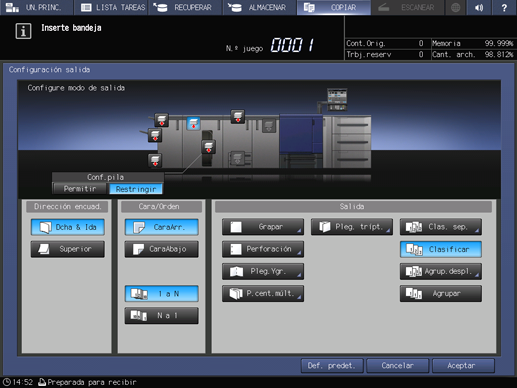Screen dimensions: 517x388
Task: Open the RECUPERAR tab
Action: coord(185,7)
